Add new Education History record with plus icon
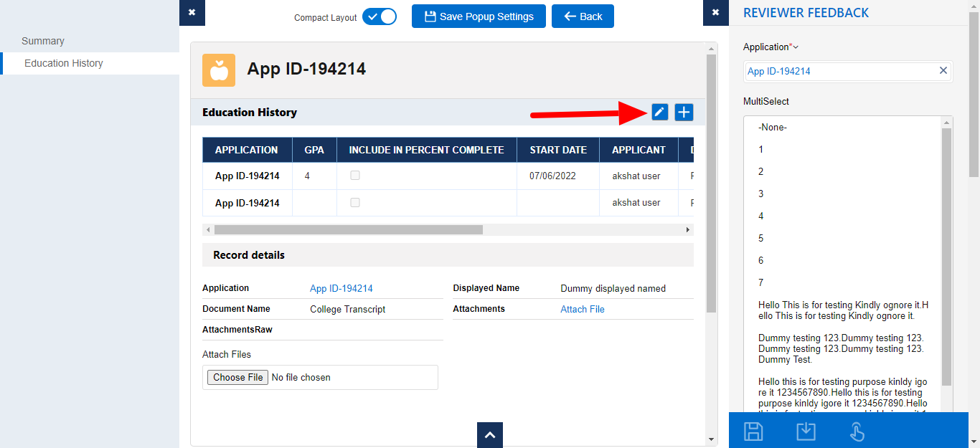Screen dimensions: 980x448 tap(684, 112)
